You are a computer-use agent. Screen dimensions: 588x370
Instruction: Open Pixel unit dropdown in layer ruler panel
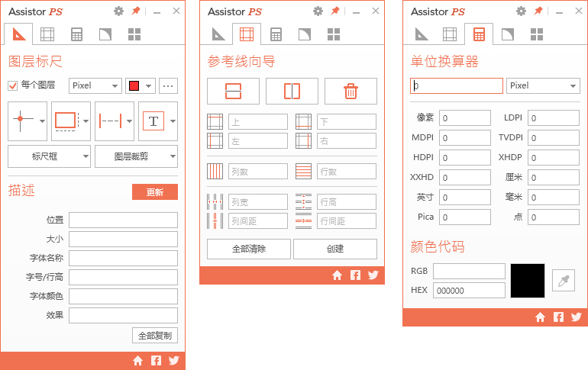pos(95,85)
